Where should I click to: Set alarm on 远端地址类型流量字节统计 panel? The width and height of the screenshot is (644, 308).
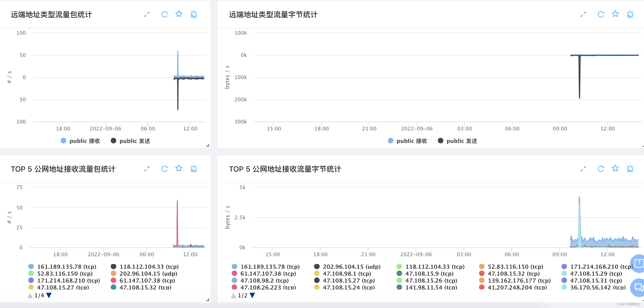click(x=630, y=14)
